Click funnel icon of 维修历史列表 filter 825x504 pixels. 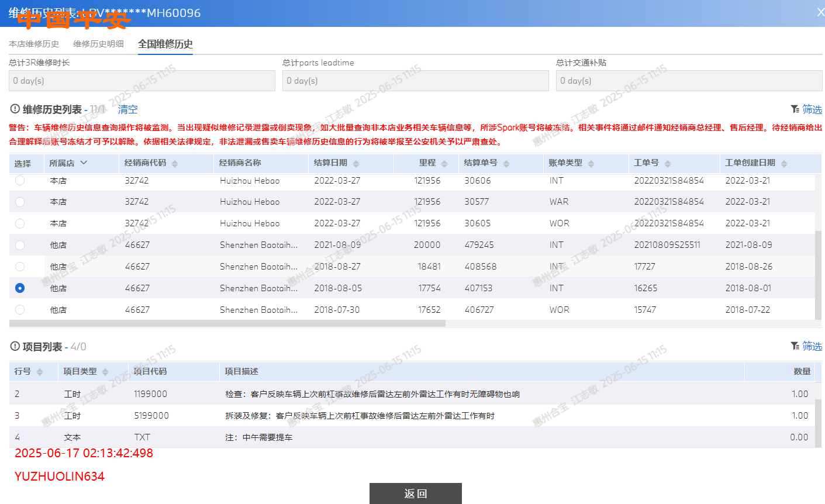pyautogui.click(x=795, y=109)
